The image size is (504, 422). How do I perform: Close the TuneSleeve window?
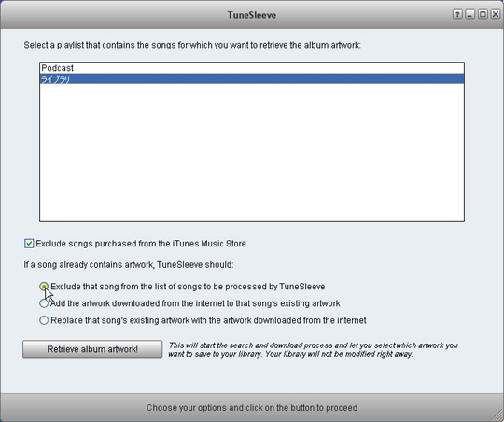(x=496, y=14)
